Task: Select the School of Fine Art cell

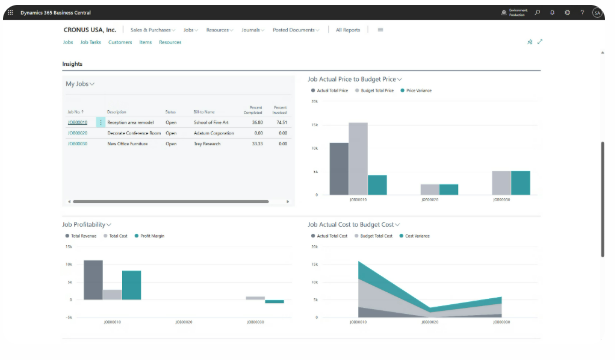Action: coord(211,122)
